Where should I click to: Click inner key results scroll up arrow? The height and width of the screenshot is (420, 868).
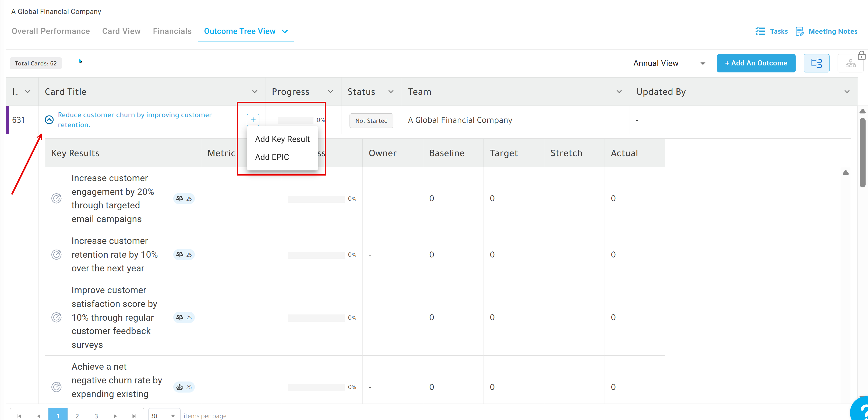(845, 173)
